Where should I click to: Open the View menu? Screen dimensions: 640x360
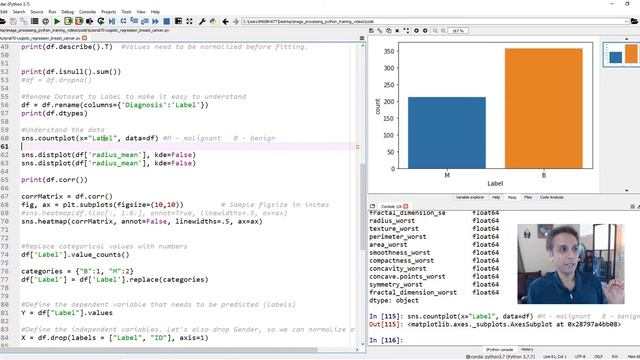click(x=141, y=12)
